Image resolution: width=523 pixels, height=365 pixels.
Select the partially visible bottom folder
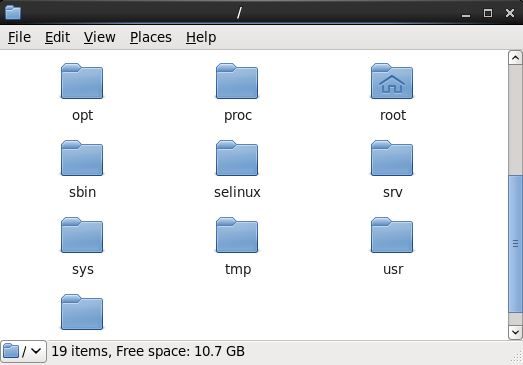(x=82, y=312)
